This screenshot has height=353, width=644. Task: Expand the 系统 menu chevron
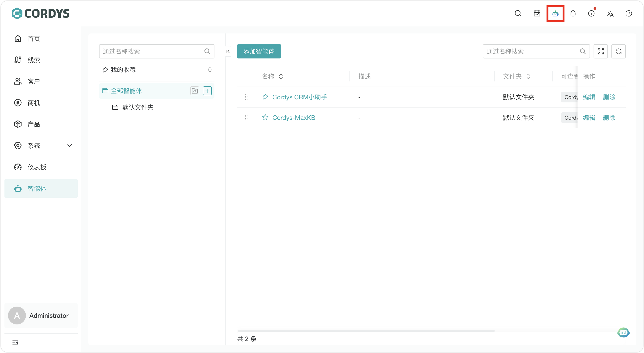click(69, 145)
